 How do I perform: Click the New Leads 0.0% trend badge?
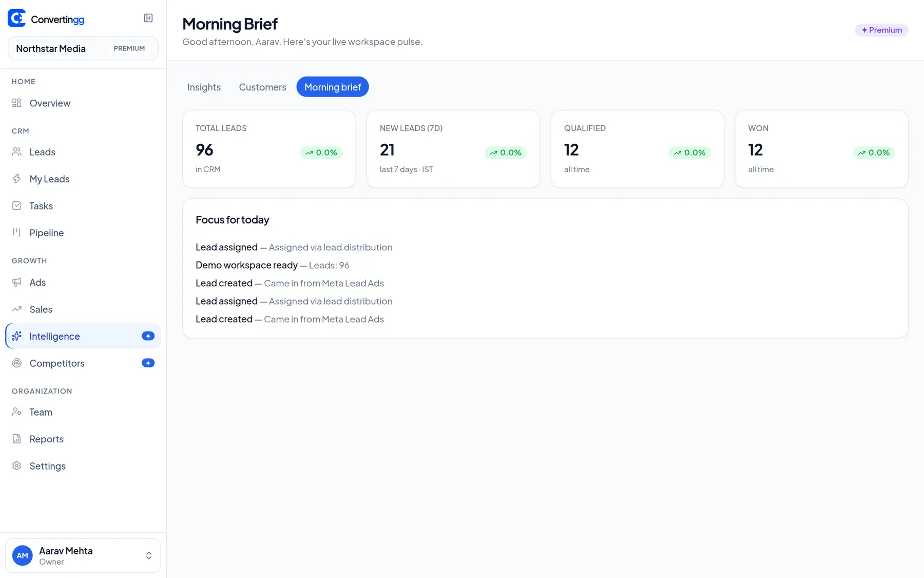point(506,153)
